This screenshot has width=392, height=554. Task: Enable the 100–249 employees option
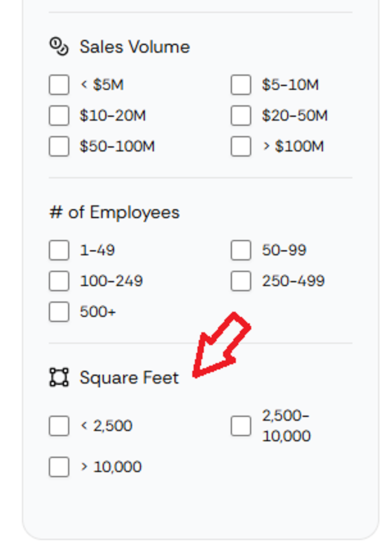tap(59, 281)
